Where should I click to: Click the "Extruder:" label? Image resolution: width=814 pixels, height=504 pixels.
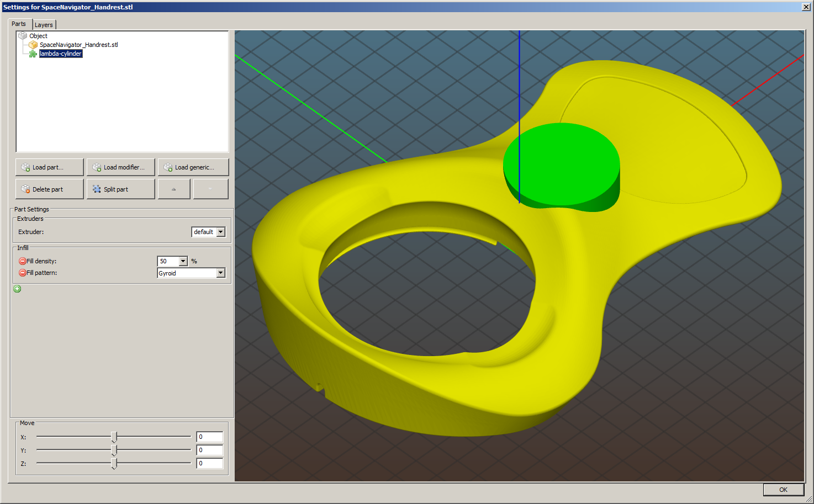pyautogui.click(x=31, y=232)
